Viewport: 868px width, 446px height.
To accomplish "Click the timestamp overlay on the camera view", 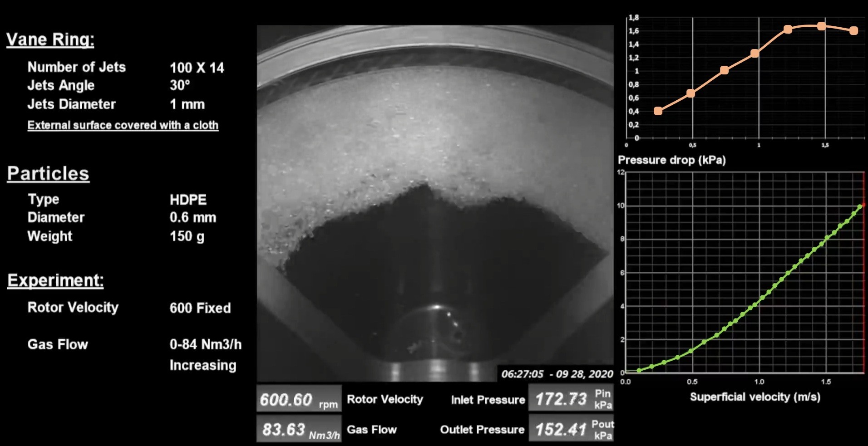I will [x=557, y=374].
